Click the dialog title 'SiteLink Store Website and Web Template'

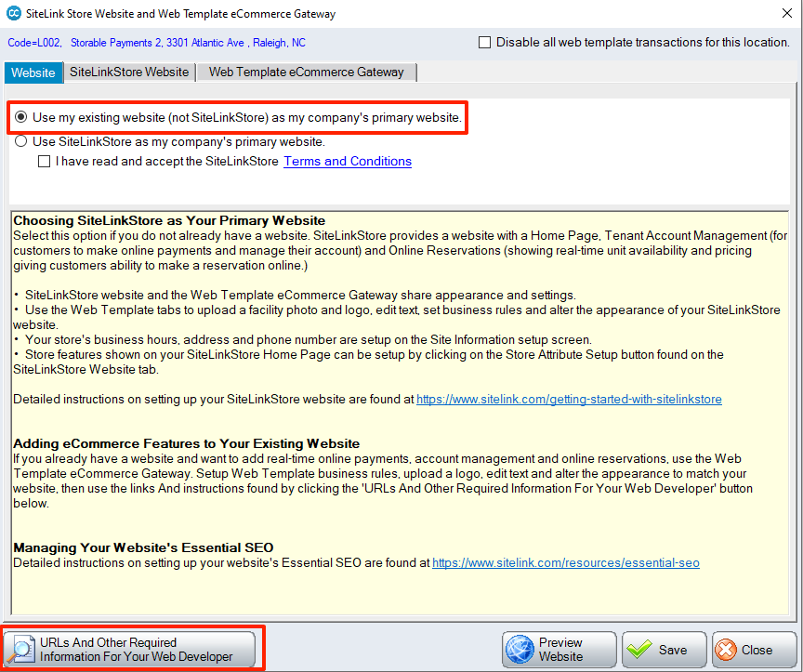[181, 14]
